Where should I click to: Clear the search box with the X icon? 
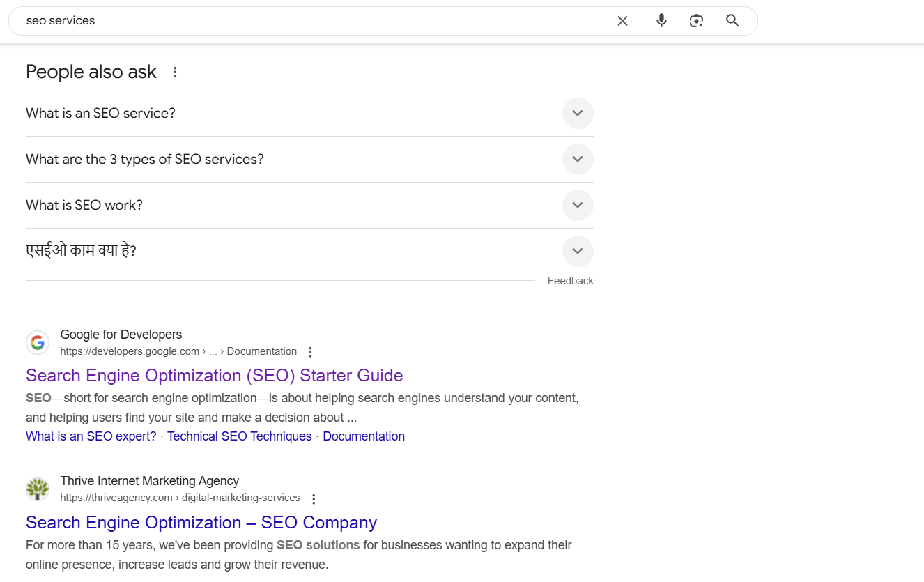pos(622,21)
